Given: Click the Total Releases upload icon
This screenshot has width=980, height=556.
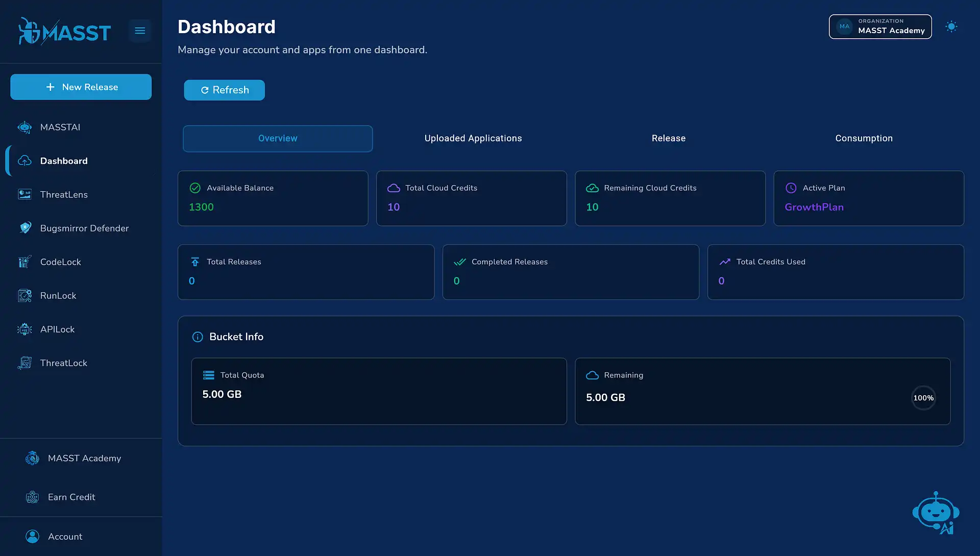Looking at the screenshot, I should coord(195,262).
